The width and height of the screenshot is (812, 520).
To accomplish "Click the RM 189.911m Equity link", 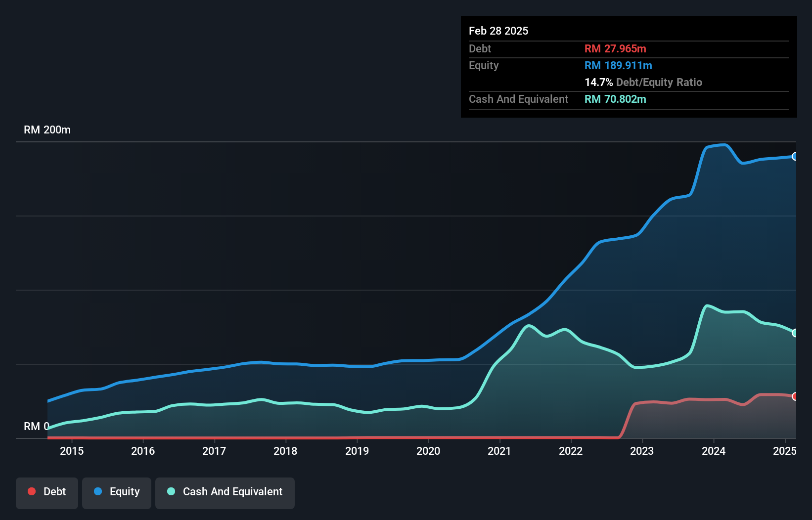I will coord(618,65).
